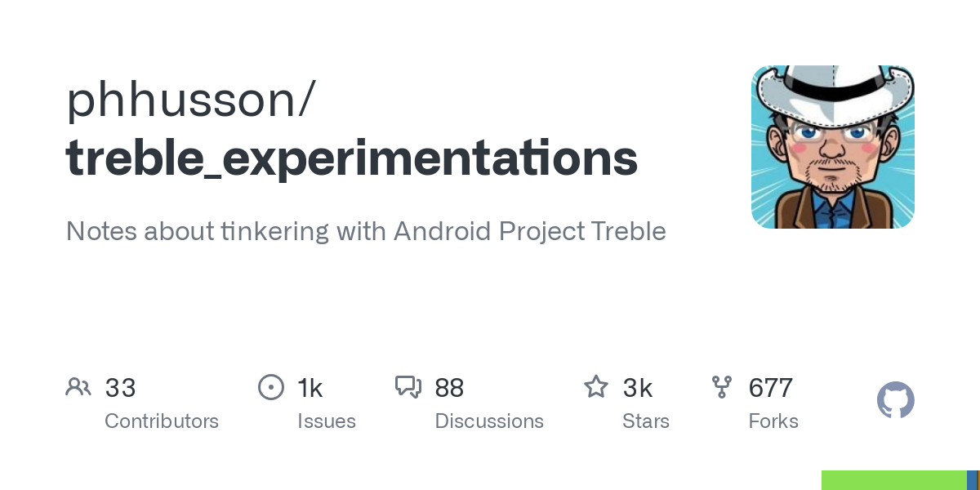The image size is (980, 490).
Task: Select the Contributors label
Action: 162,421
